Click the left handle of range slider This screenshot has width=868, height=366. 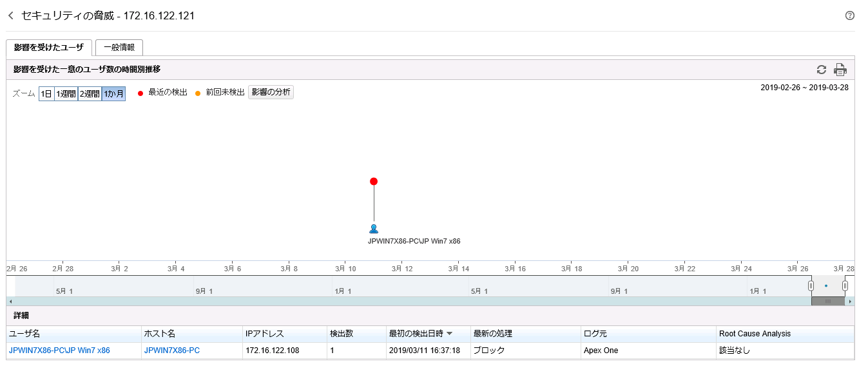pos(811,285)
